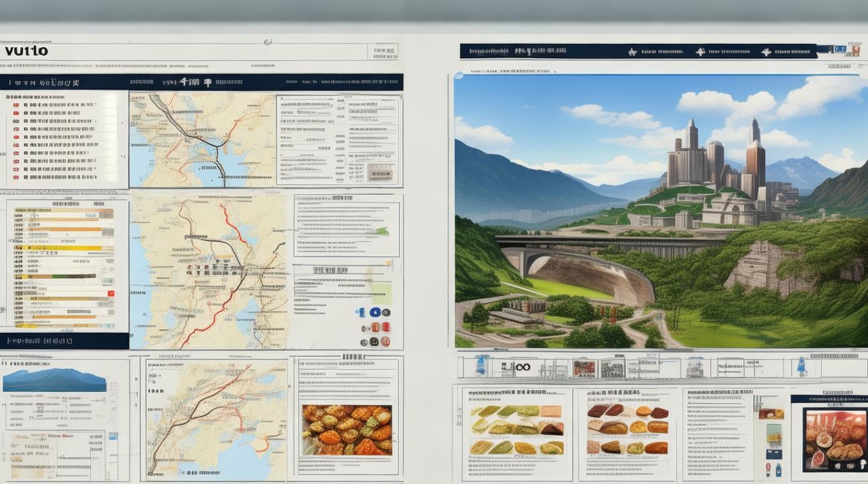Open the middle map with the red route
868x484 pixels.
[x=208, y=271]
